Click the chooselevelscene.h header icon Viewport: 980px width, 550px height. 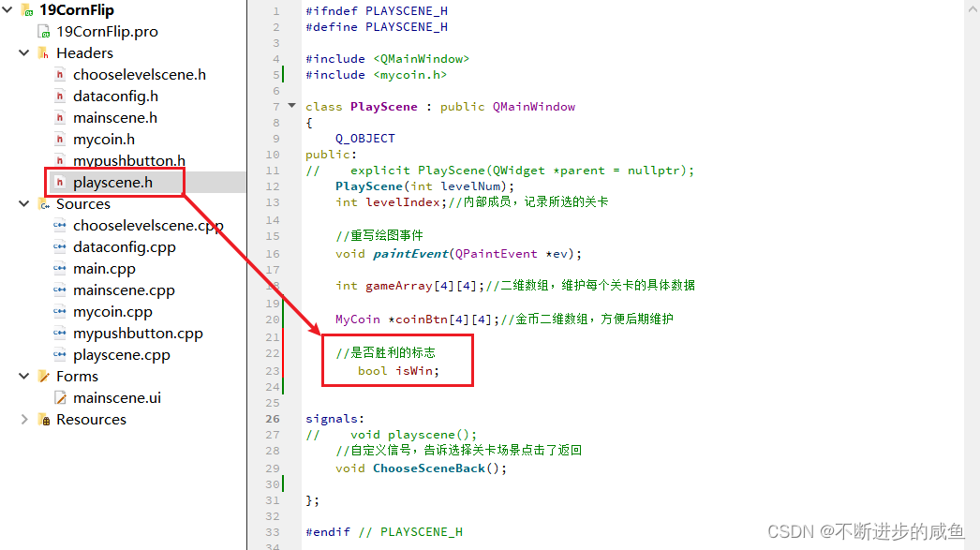pos(60,75)
